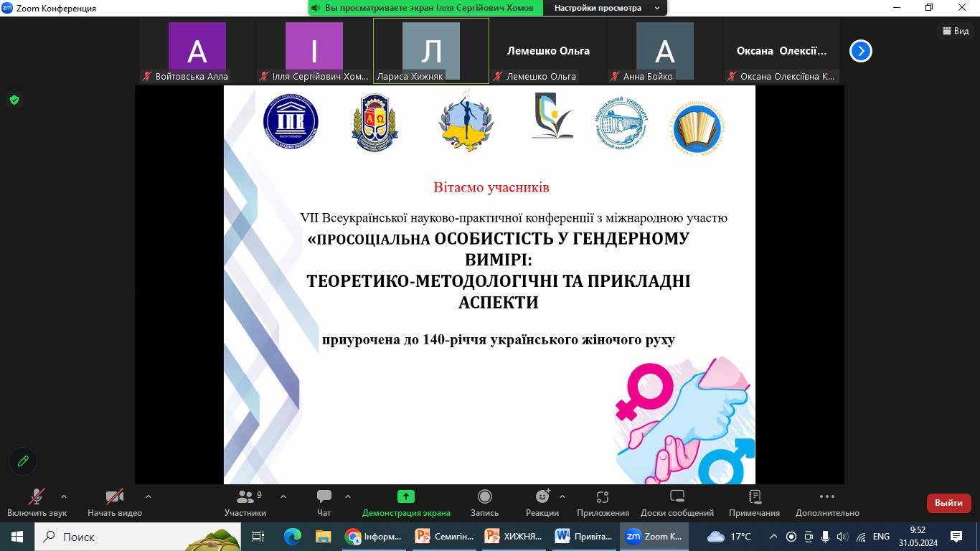The height and width of the screenshot is (551, 980).
Task: Show hidden system tray icons chevron
Action: pos(773,537)
